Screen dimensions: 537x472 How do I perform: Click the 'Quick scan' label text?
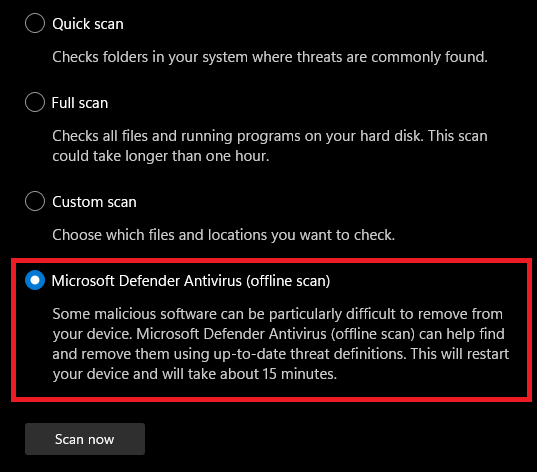88,24
